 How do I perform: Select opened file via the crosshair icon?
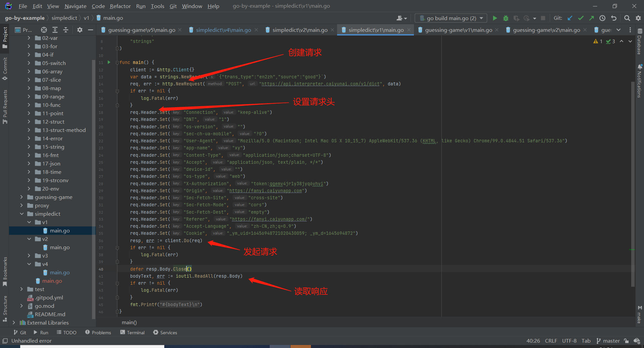(44, 30)
